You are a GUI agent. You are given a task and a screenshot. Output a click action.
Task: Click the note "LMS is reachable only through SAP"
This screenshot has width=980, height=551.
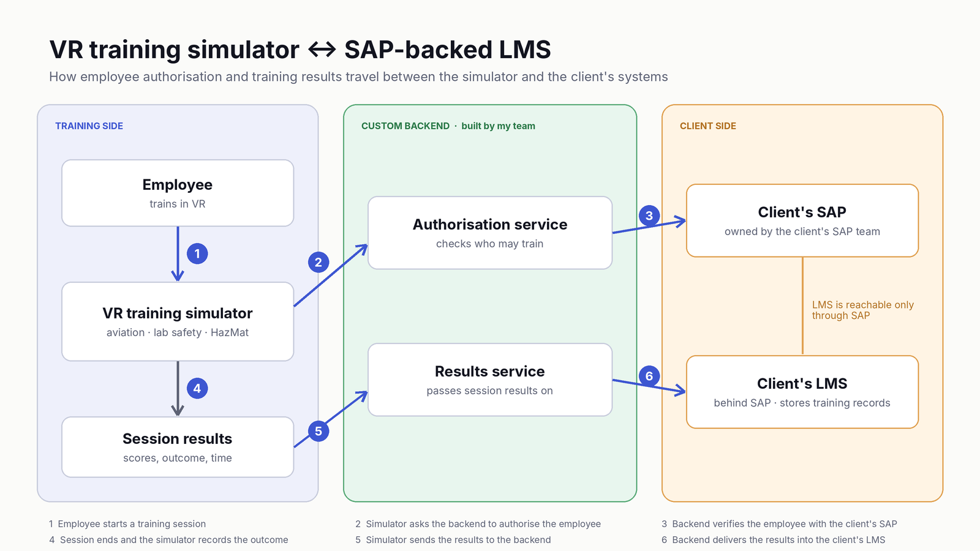862,310
